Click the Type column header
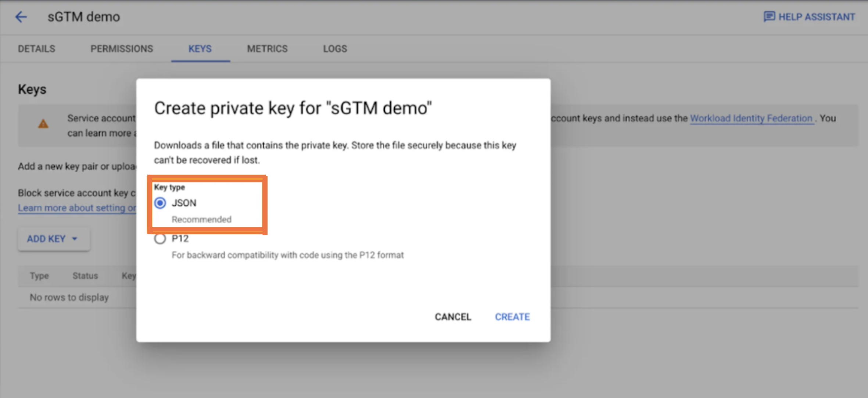The image size is (868, 398). 39,276
